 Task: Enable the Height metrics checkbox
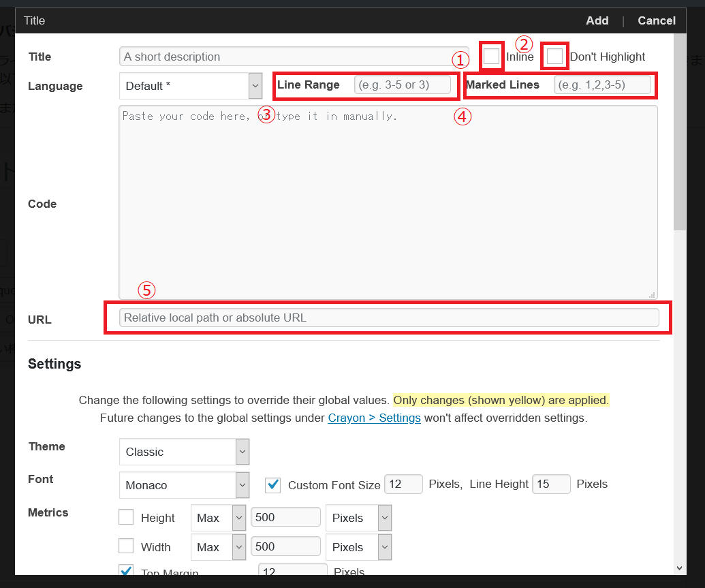pos(126,518)
